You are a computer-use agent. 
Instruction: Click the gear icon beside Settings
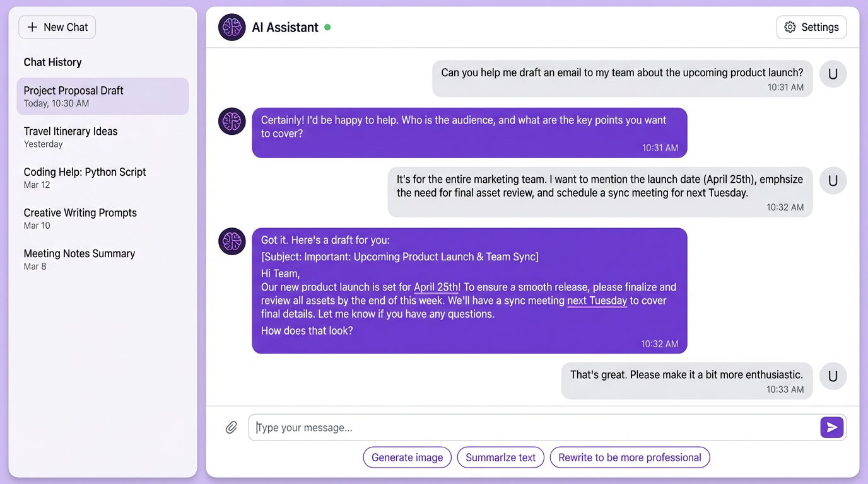789,27
